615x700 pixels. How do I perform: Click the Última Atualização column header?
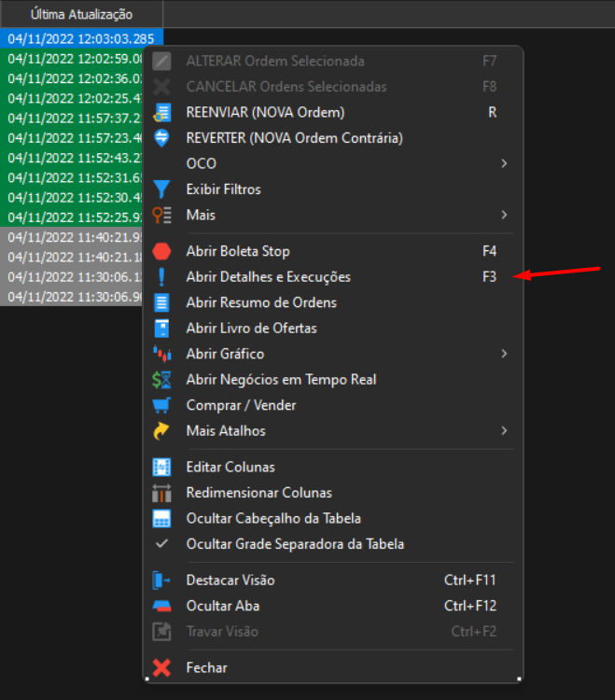pyautogui.click(x=82, y=14)
